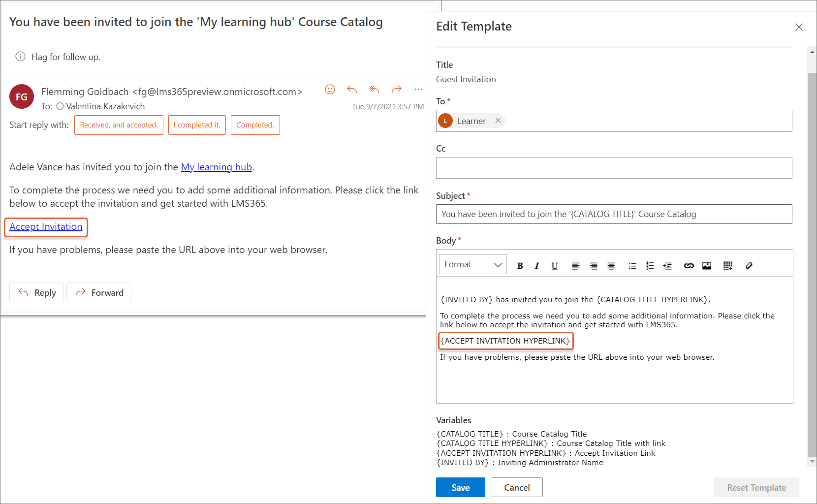The height and width of the screenshot is (504, 817).
Task: Insert a hyperlink in the template body
Action: [x=689, y=266]
